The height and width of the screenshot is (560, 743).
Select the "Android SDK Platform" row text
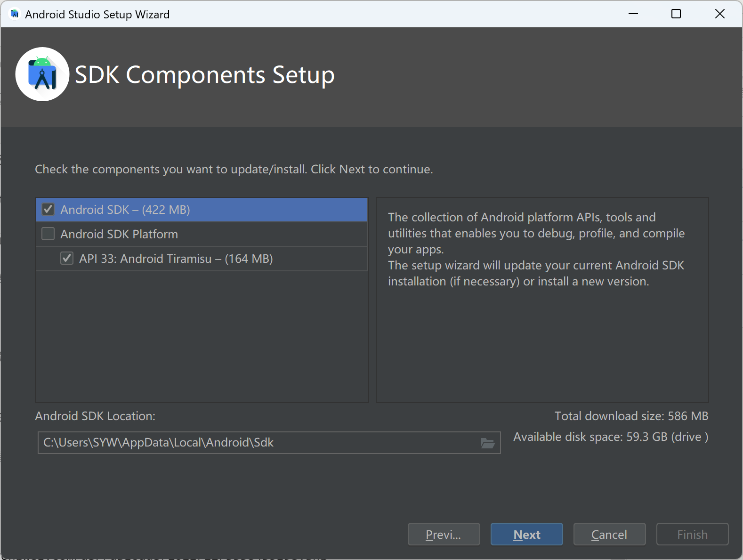(x=119, y=234)
